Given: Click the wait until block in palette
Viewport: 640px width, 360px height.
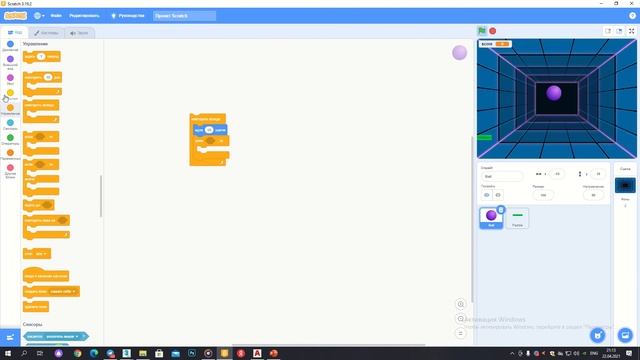Looking at the screenshot, I should click(x=38, y=205).
